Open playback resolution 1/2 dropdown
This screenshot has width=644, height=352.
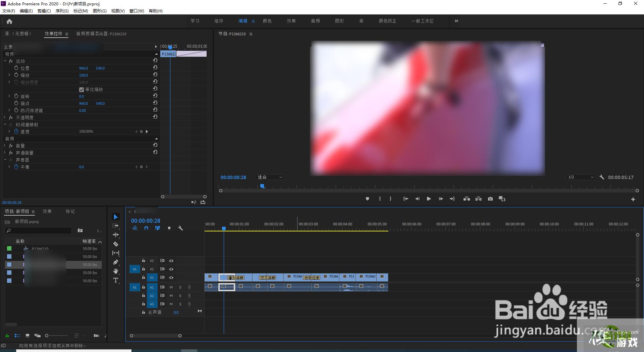[581, 177]
